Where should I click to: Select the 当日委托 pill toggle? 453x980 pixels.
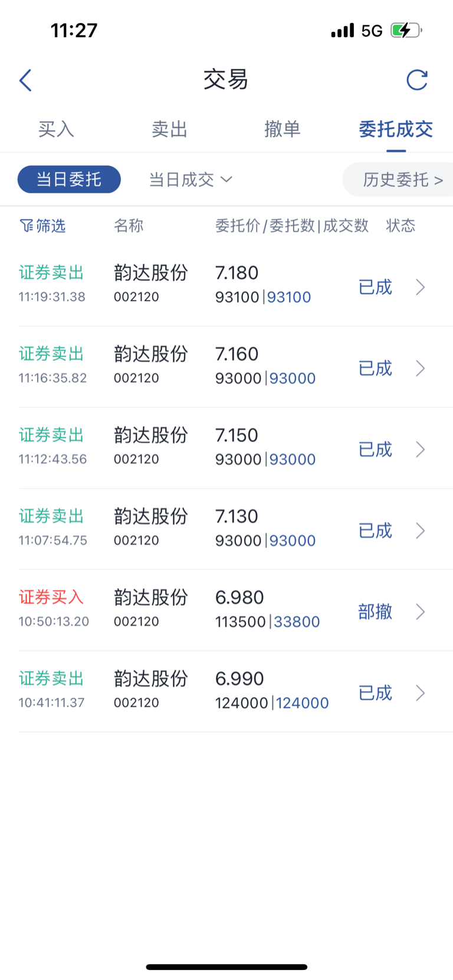coord(69,179)
